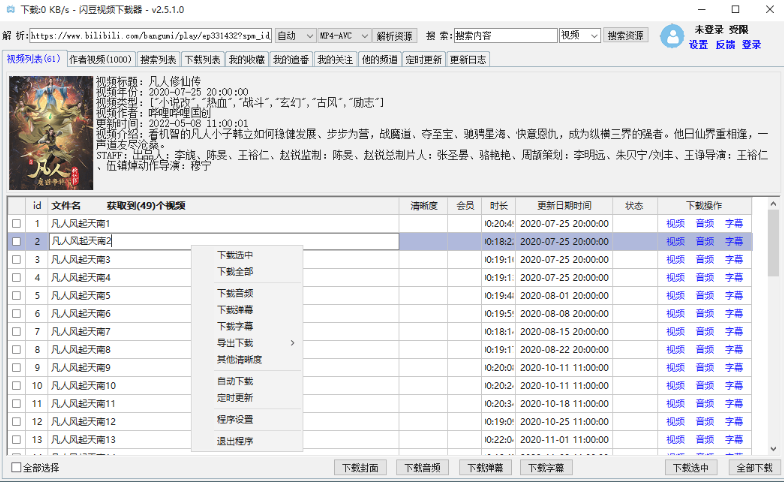Tick the checkbox for 凡人风起天南11
Screen dimensions: 784x484
tap(16, 404)
